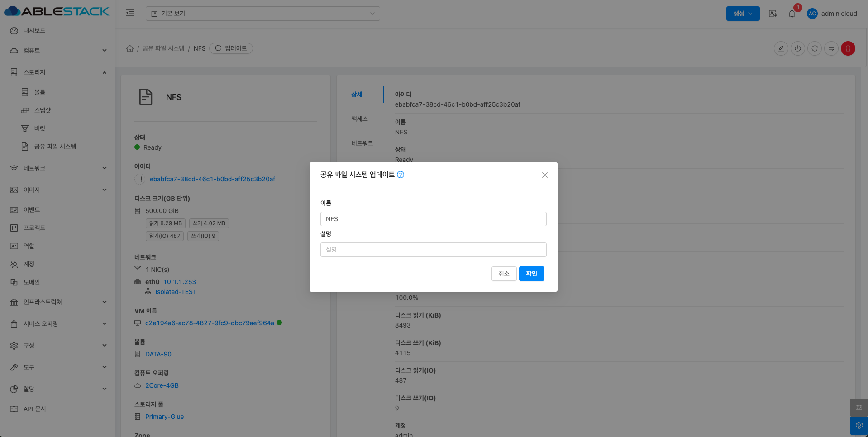Click the edit pencil icon in toolbar
The height and width of the screenshot is (437, 868).
781,48
